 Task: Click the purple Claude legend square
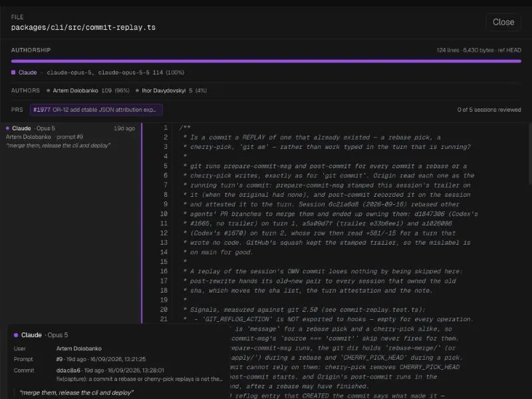coord(13,72)
